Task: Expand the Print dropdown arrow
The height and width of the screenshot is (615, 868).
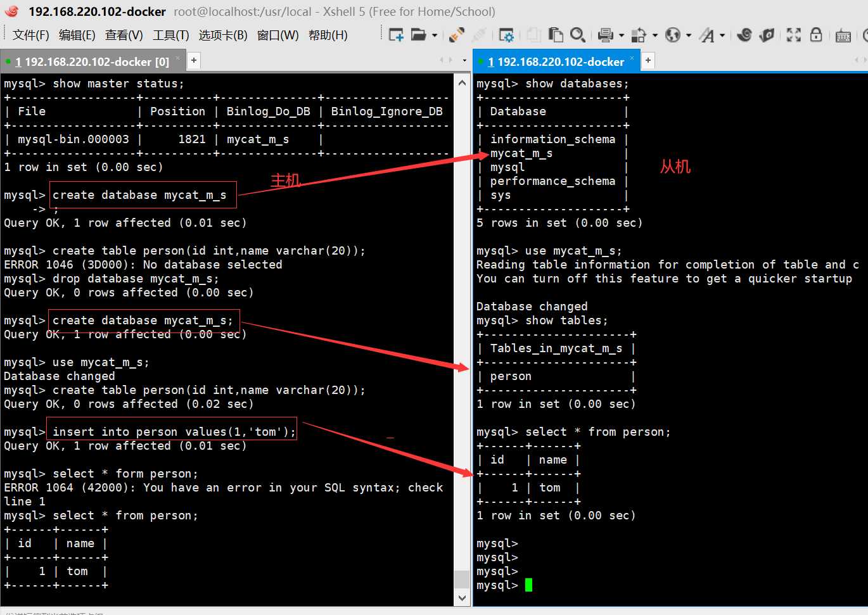Action: pyautogui.click(x=622, y=35)
